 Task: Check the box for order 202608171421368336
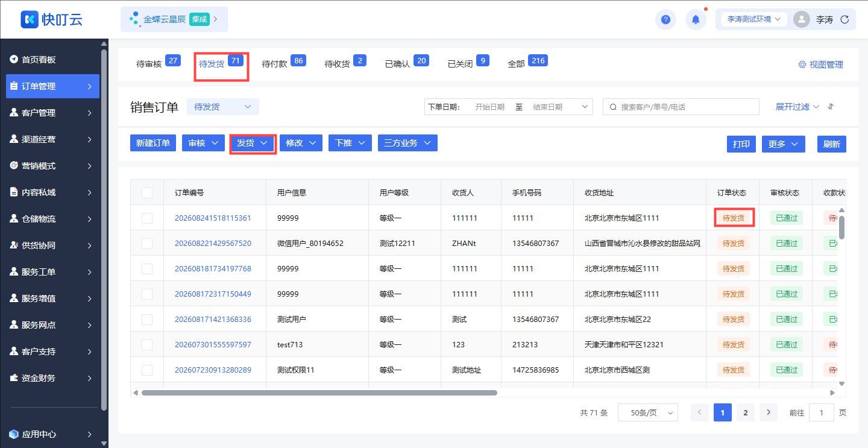pyautogui.click(x=147, y=320)
